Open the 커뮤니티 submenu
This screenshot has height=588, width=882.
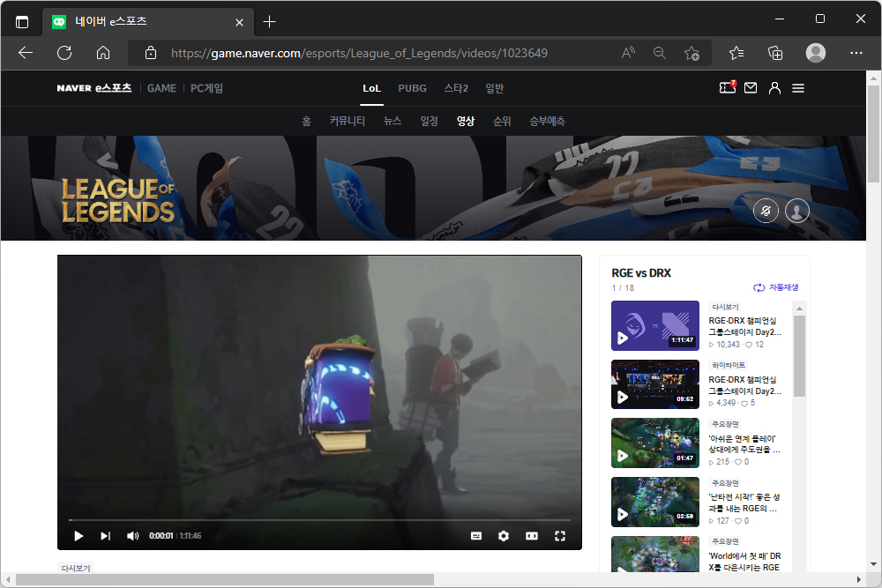[x=347, y=121]
